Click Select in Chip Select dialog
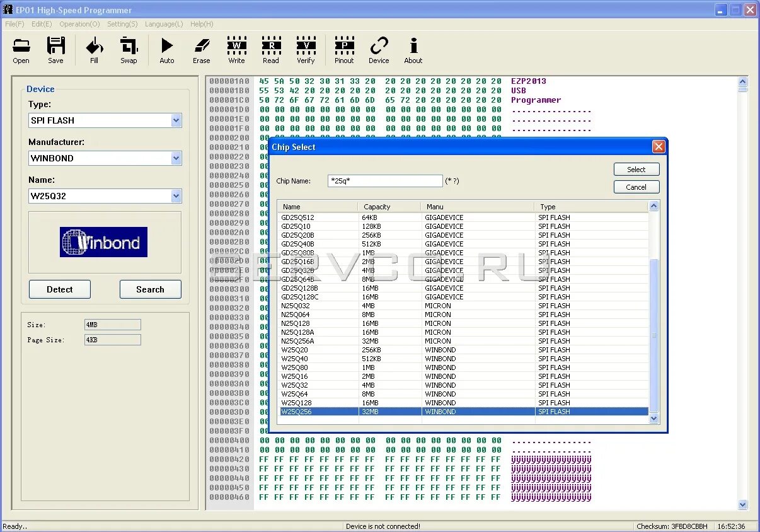The height and width of the screenshot is (532, 760). point(636,170)
